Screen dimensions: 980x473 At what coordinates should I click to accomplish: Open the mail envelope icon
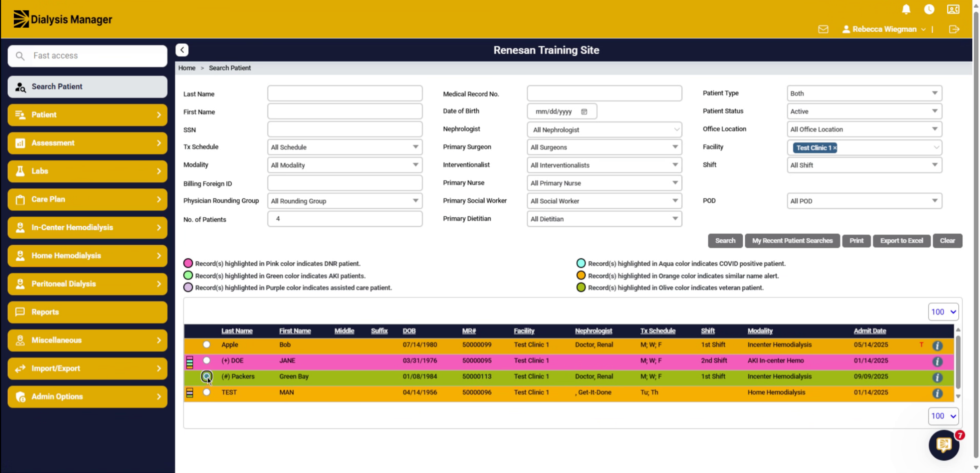[x=823, y=29]
